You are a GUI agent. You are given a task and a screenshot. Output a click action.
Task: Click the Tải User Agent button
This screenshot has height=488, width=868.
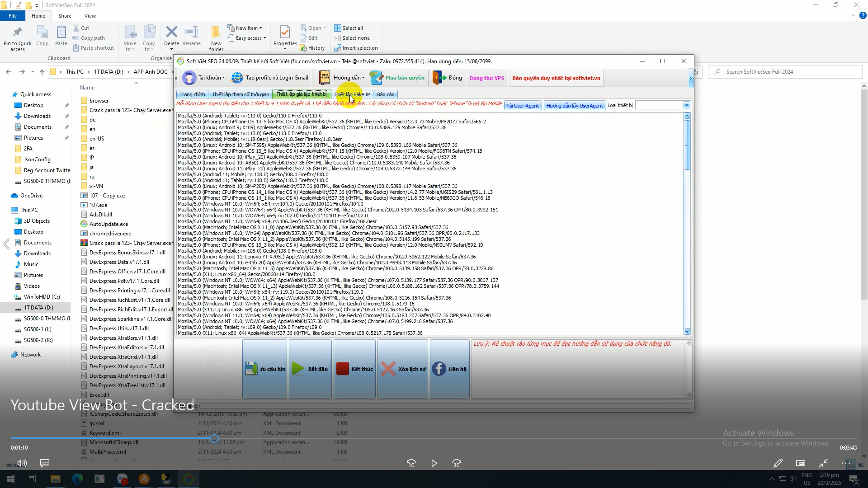click(x=522, y=106)
